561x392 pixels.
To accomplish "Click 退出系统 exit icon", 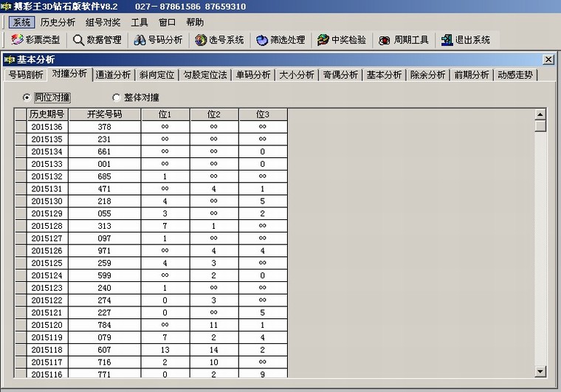I will (447, 40).
